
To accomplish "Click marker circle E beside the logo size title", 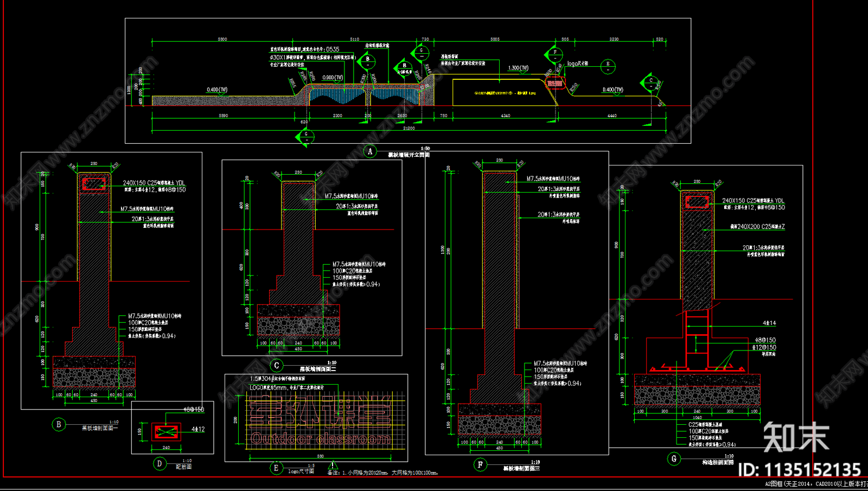I will coord(276,468).
